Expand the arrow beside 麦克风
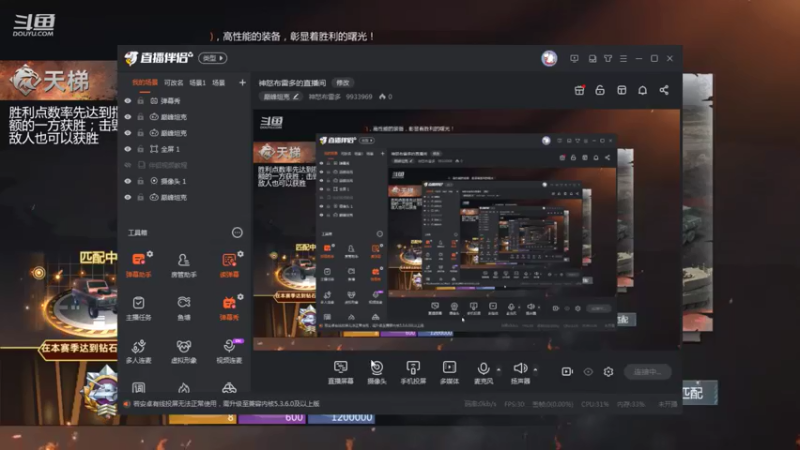This screenshot has width=800, height=450. click(x=498, y=369)
